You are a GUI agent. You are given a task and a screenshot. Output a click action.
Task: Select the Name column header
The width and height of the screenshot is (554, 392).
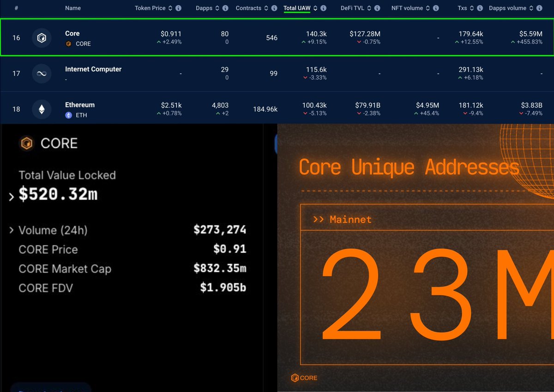(73, 8)
